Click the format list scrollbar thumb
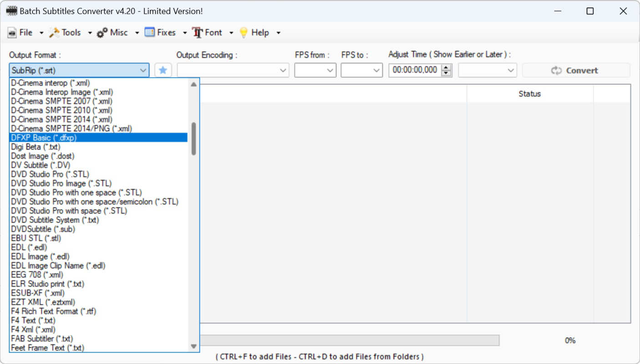 click(x=193, y=139)
